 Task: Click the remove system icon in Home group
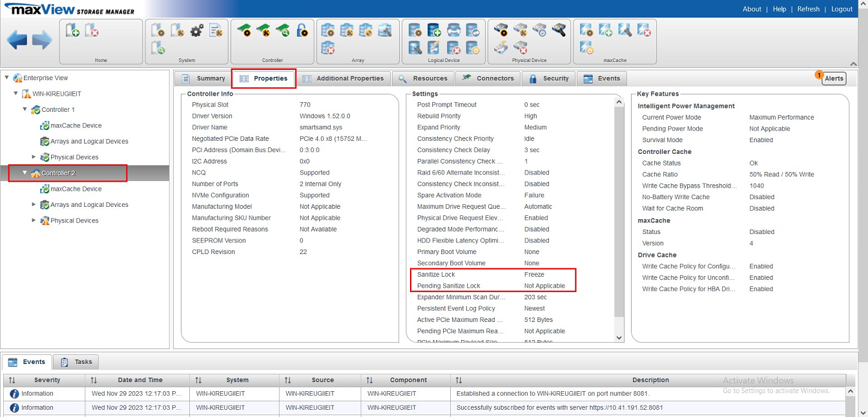coord(92,30)
